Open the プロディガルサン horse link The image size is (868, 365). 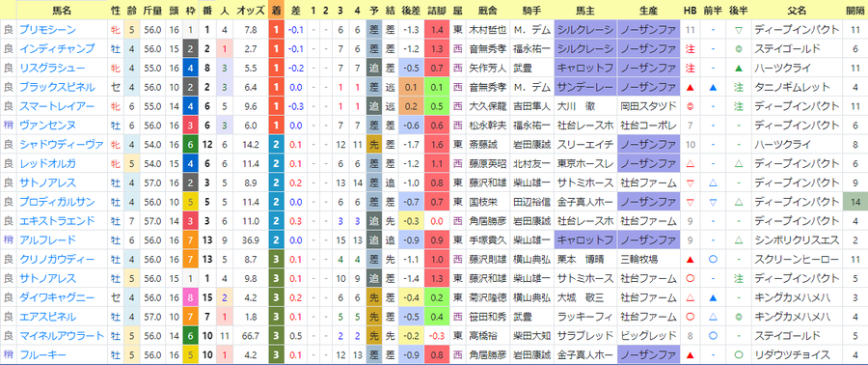(x=57, y=202)
